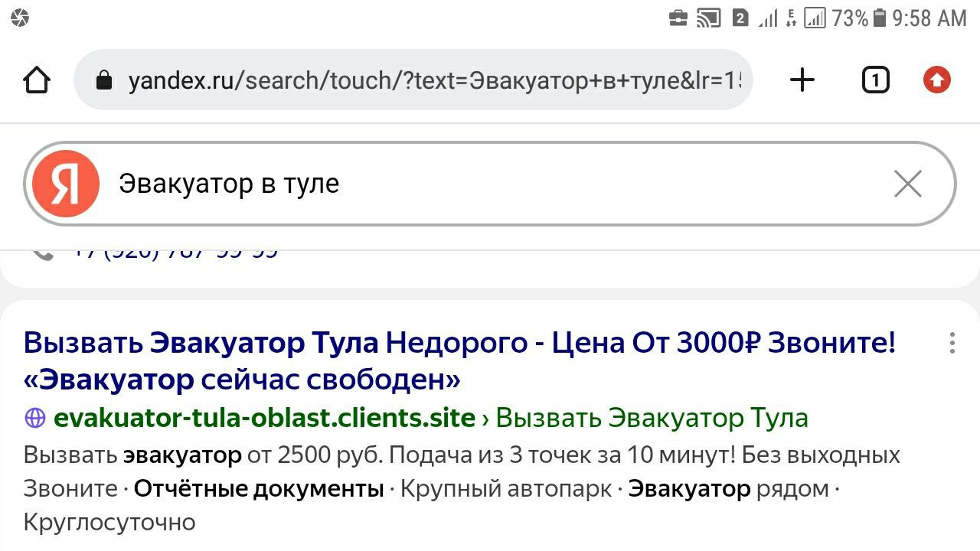The image size is (980, 551).
Task: Tap the red update arrow icon
Action: (936, 80)
